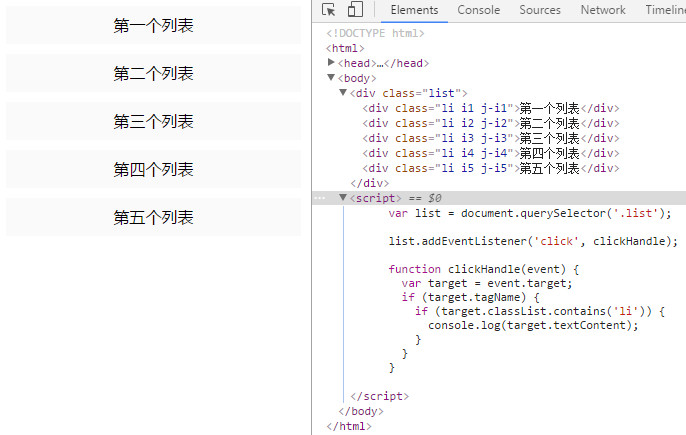Click the document.querySelector('.list') code line
This screenshot has width=686, height=435.
530,213
